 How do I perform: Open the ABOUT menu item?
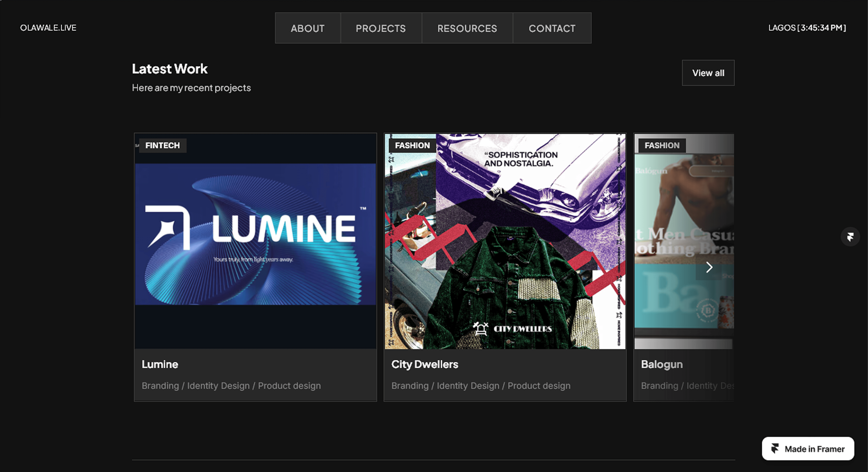307,28
